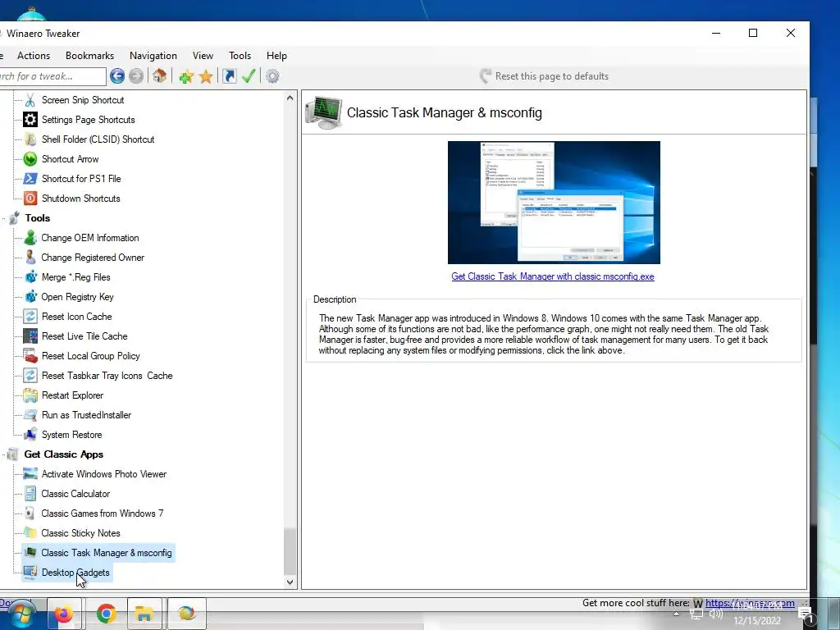Select System Restore tree item
This screenshot has width=840, height=630.
click(x=72, y=435)
